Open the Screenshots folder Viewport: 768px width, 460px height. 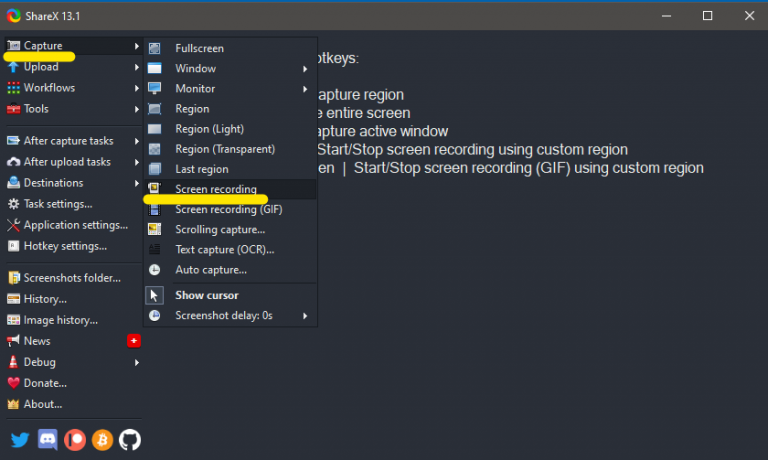(x=72, y=278)
